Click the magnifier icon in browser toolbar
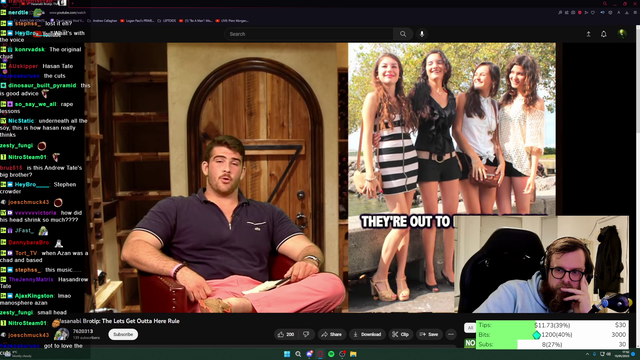Screen dimensions: 640x360 560,13
